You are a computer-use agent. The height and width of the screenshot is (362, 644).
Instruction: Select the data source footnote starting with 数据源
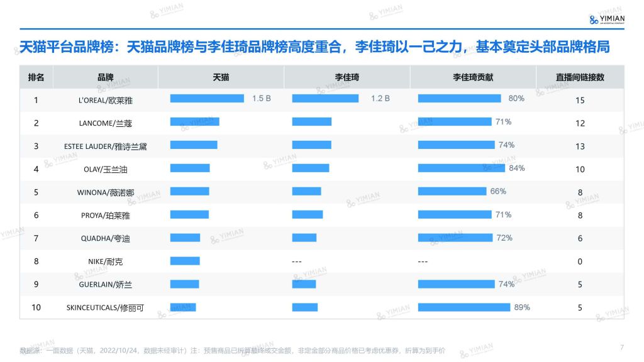(x=233, y=351)
